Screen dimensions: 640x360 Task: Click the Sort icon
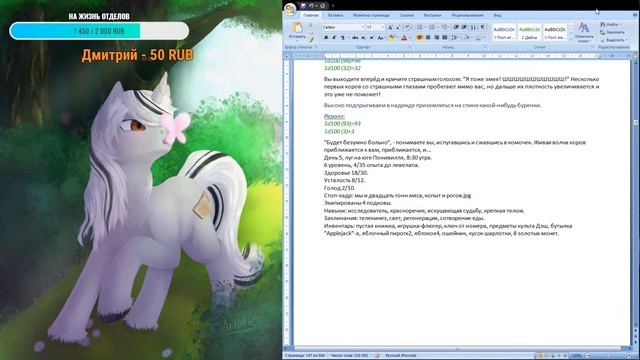(473, 27)
